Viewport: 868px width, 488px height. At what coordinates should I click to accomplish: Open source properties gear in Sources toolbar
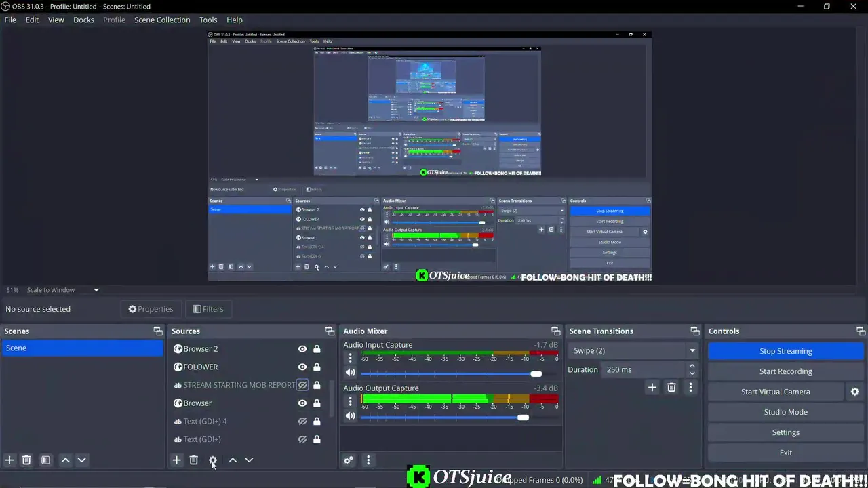[x=213, y=460]
